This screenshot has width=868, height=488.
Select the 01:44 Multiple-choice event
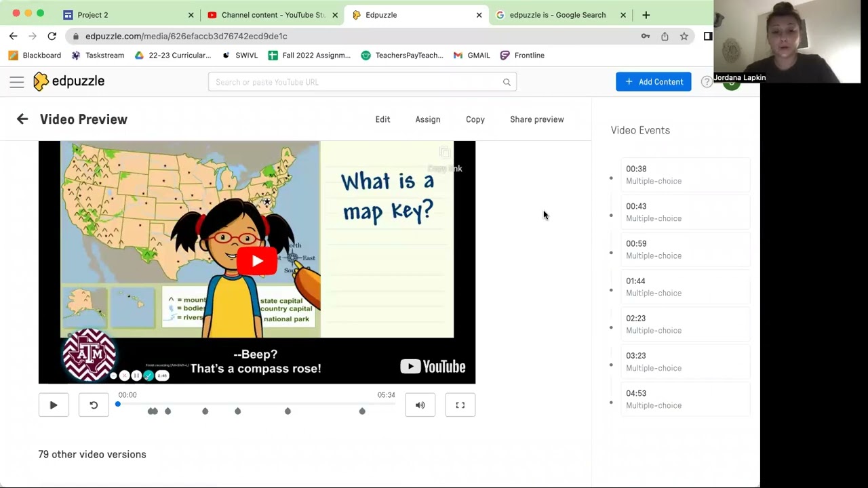point(686,287)
